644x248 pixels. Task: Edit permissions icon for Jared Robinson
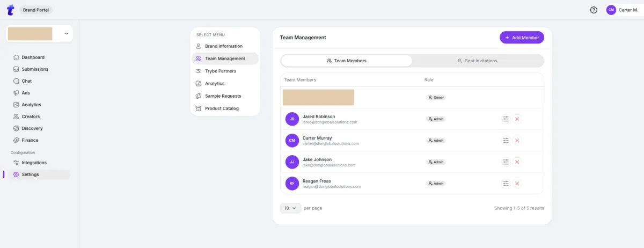click(506, 119)
